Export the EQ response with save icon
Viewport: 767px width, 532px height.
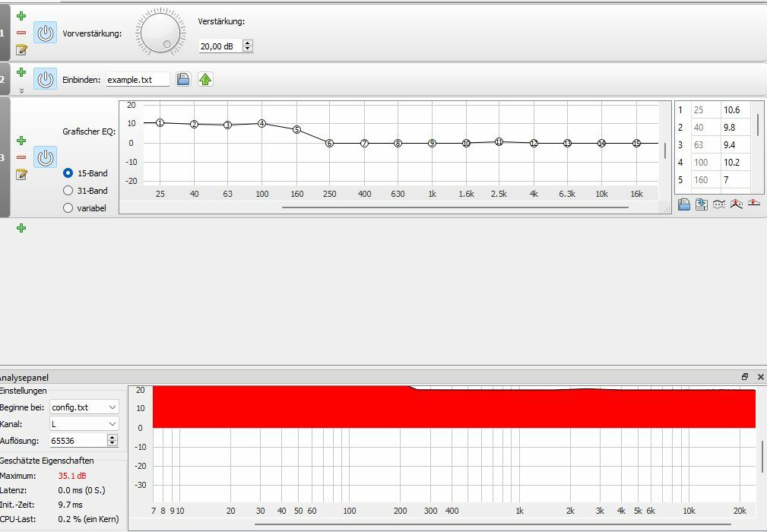click(x=702, y=204)
